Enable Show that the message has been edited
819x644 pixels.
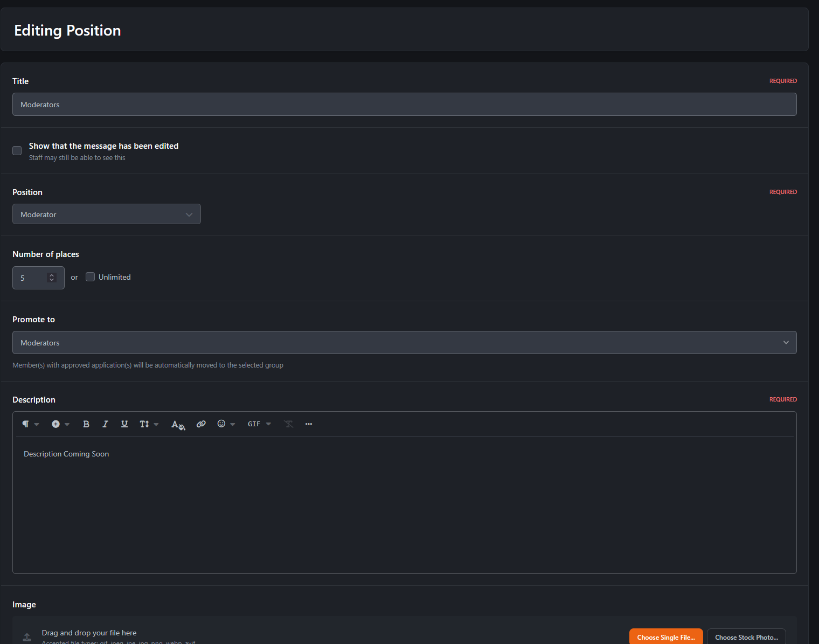pyautogui.click(x=17, y=150)
